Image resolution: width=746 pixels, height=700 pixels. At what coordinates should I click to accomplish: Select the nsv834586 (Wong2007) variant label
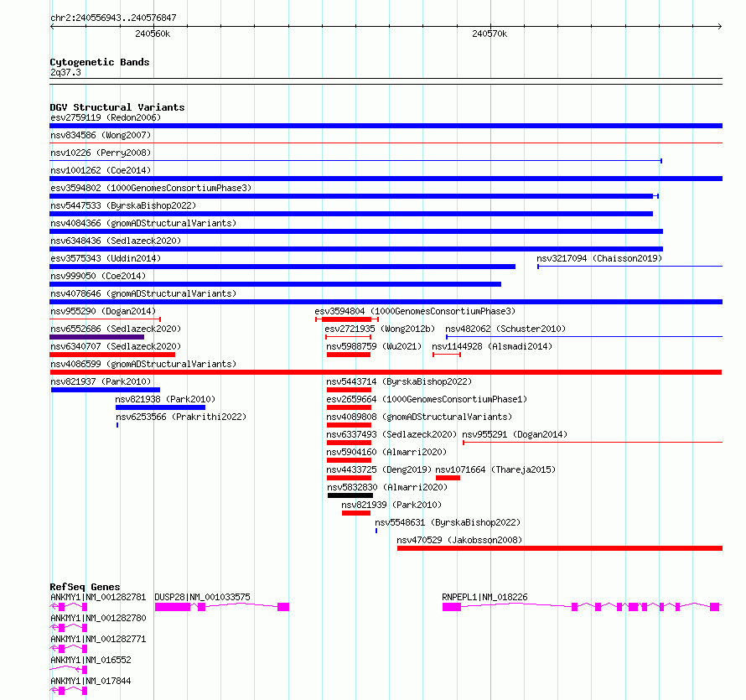101,135
